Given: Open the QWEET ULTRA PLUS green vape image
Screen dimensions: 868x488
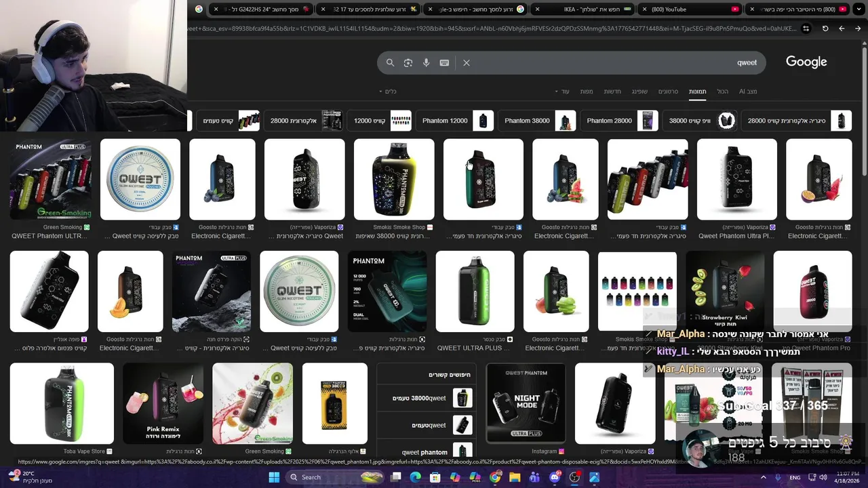Looking at the screenshot, I should (x=475, y=291).
